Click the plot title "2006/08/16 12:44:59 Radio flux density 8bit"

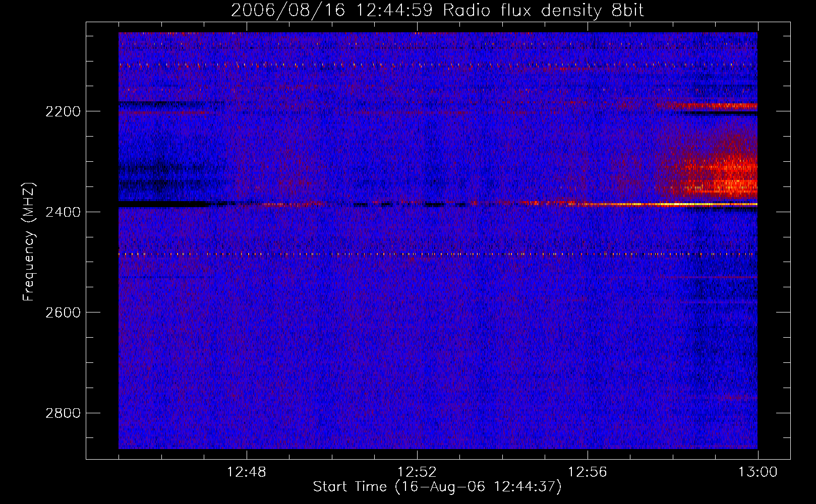click(x=437, y=10)
